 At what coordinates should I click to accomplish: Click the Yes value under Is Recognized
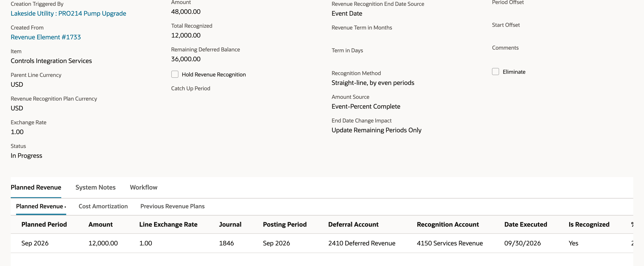(x=574, y=243)
